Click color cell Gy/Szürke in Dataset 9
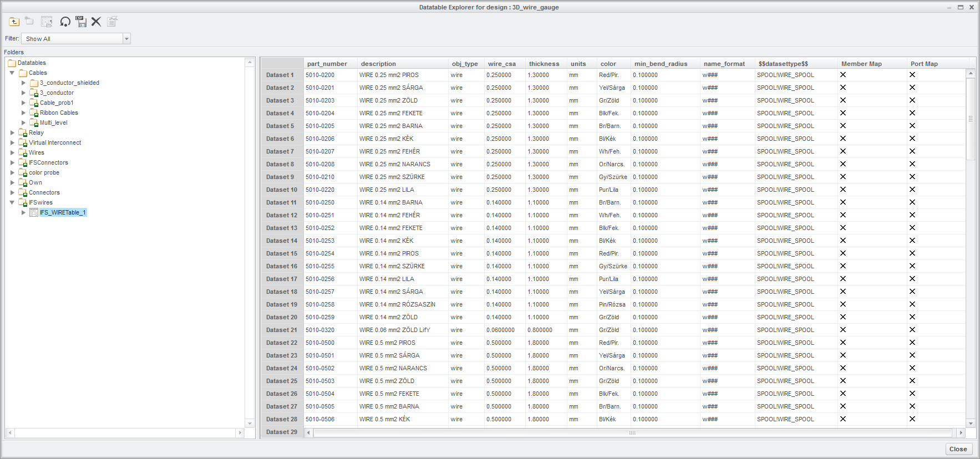The height and width of the screenshot is (459, 980). tap(613, 177)
